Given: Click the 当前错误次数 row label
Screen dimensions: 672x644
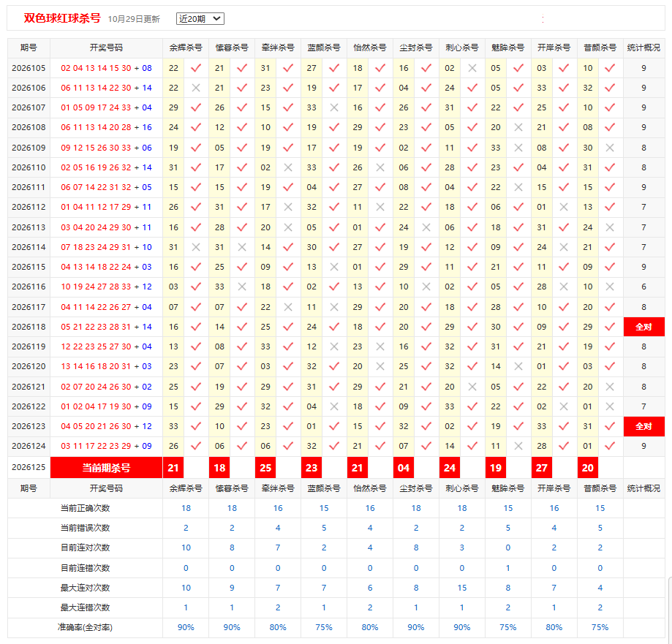Looking at the screenshot, I should click(86, 528).
